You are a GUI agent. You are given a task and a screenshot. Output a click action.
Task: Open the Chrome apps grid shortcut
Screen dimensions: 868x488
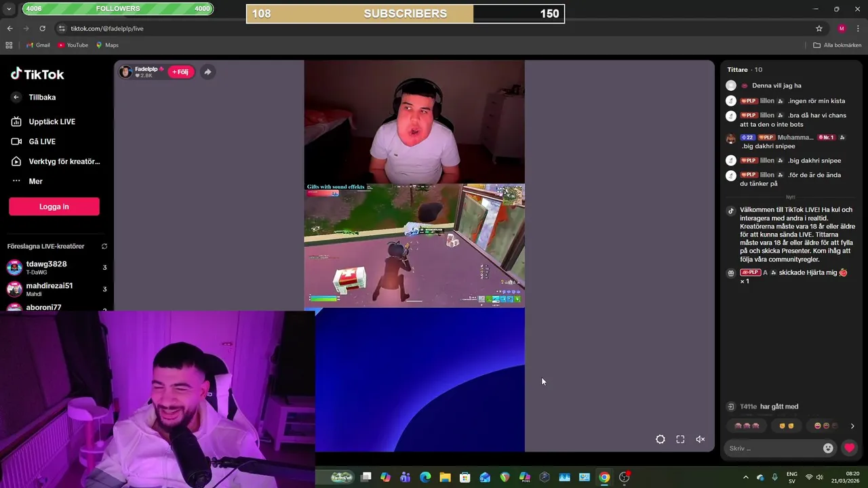(x=9, y=45)
